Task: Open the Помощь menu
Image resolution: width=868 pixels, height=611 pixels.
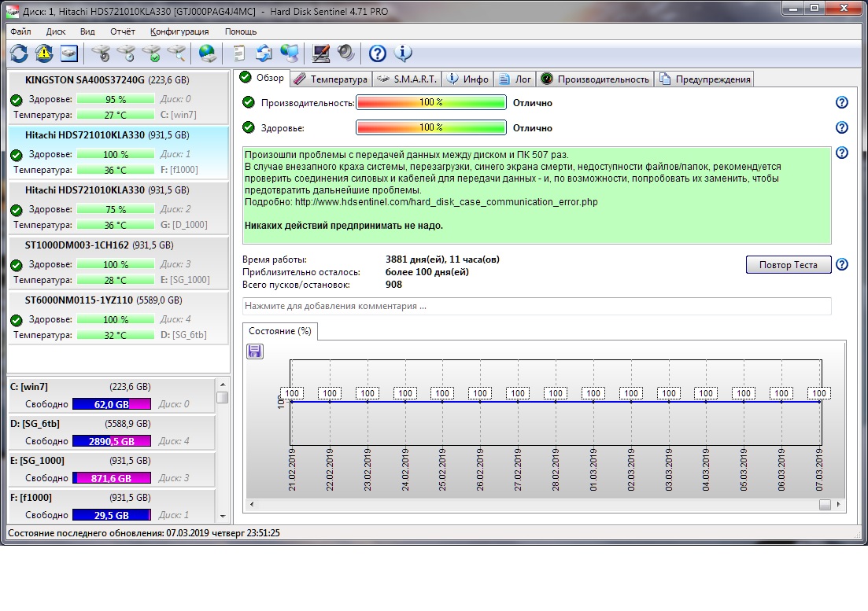Action: 241,31
